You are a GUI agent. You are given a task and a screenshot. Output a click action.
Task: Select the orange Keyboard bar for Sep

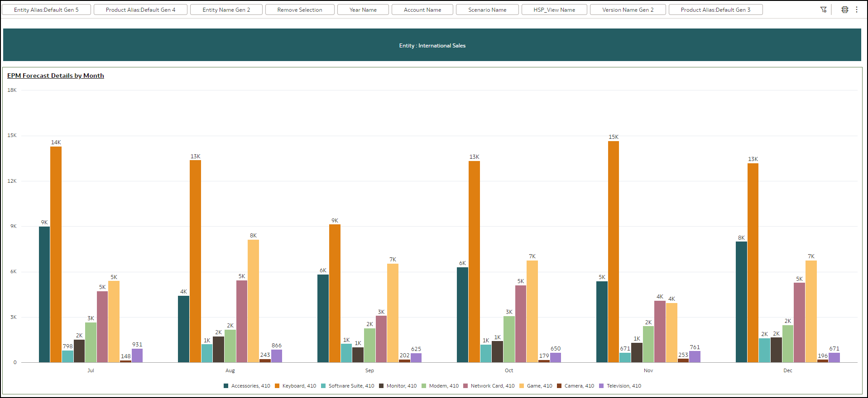335,293
